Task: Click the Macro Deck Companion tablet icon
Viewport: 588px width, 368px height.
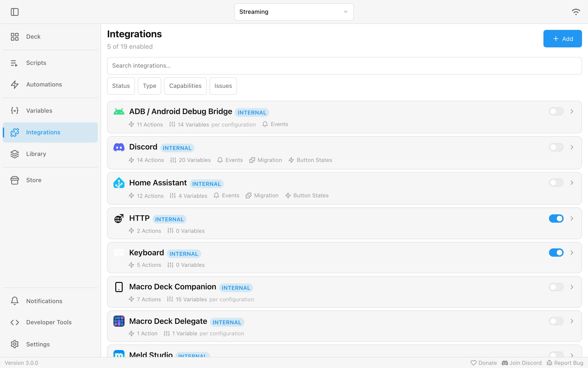Action: [x=119, y=287]
